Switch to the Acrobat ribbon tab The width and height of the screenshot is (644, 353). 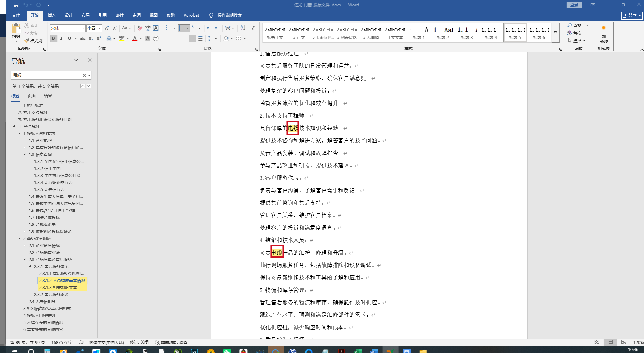coord(191,15)
